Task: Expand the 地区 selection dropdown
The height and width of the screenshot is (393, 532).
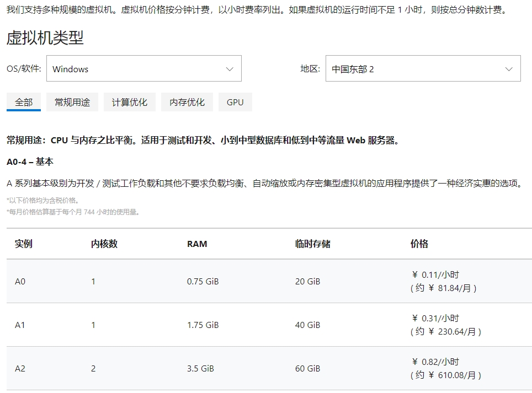Action: click(x=423, y=68)
